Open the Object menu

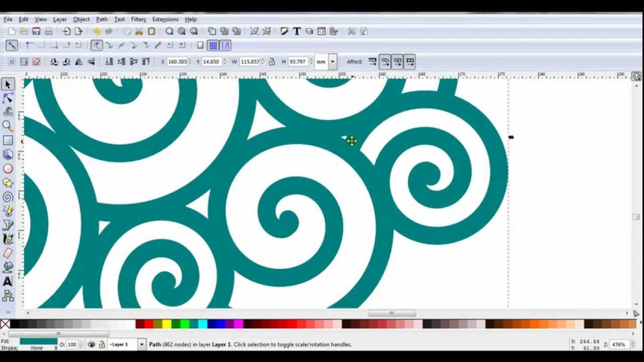point(81,19)
